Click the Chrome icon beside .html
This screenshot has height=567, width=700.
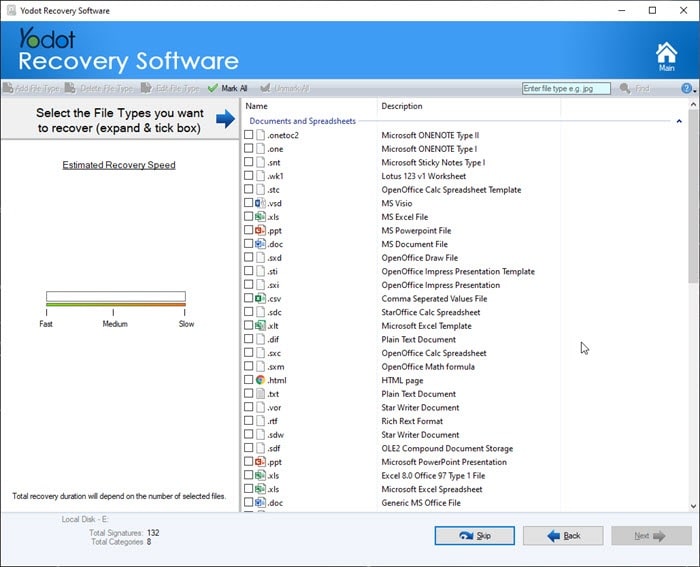coord(260,380)
